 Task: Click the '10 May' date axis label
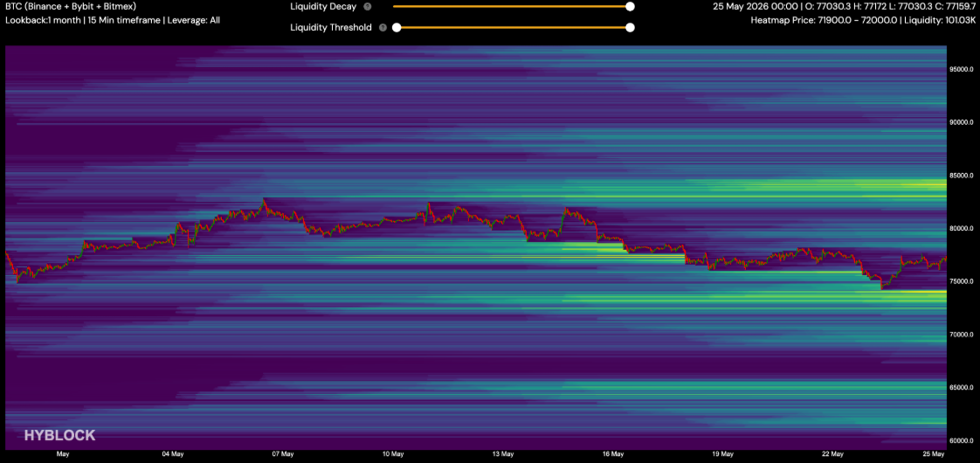pos(392,454)
